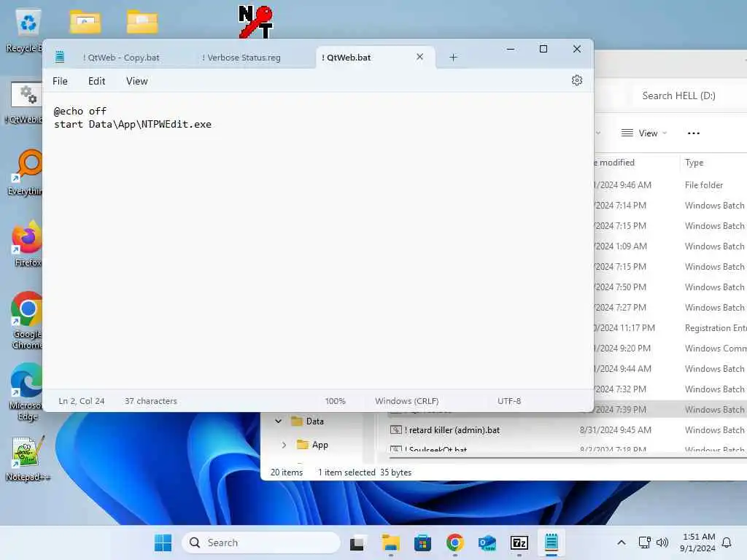Open the Windows Start menu

point(163,542)
